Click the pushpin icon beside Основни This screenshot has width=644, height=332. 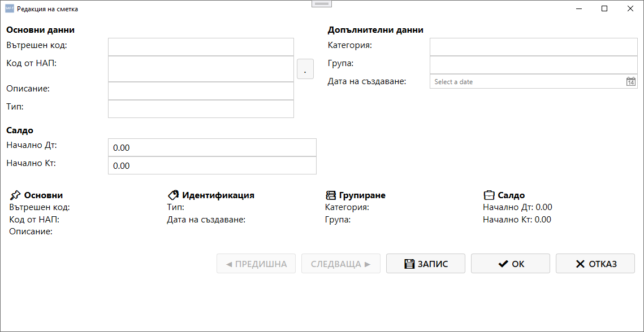[x=16, y=195]
